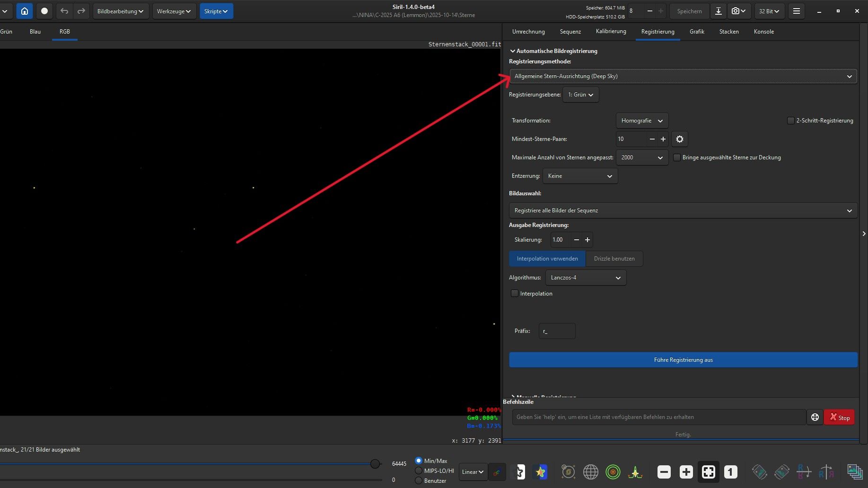Open the hamburger main menu
Viewport: 868px width, 488px height.
pyautogui.click(x=797, y=11)
